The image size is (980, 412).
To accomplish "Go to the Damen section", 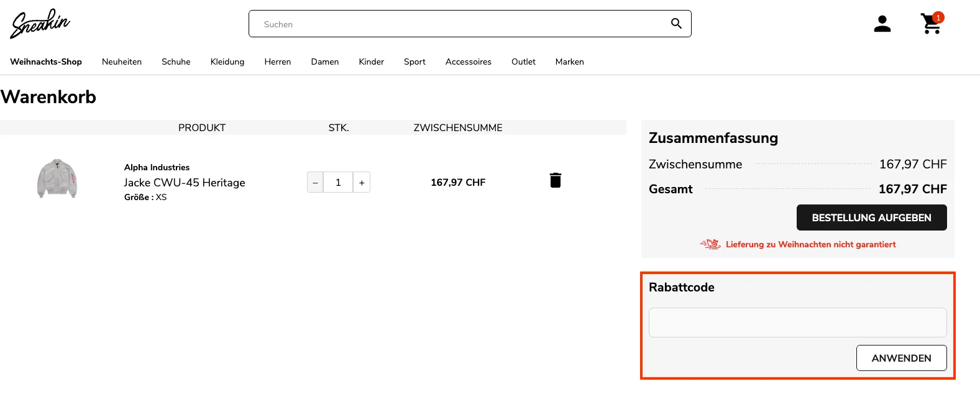I will click(325, 62).
